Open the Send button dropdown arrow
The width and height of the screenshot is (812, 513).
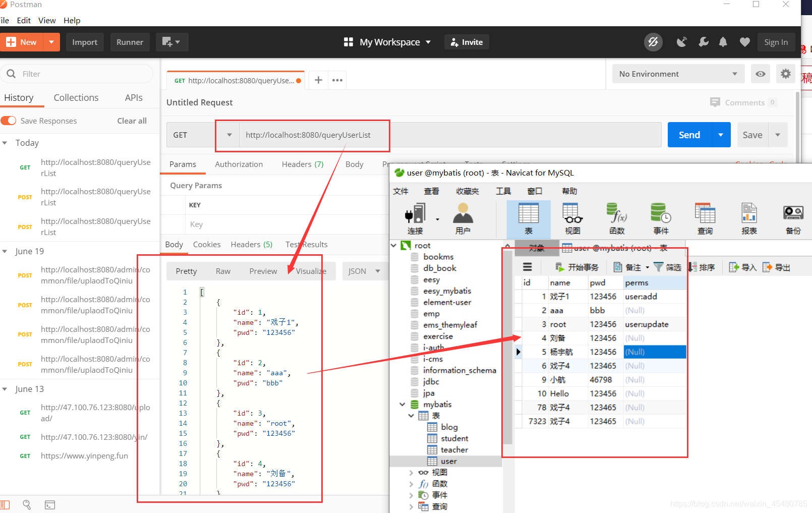pyautogui.click(x=721, y=135)
